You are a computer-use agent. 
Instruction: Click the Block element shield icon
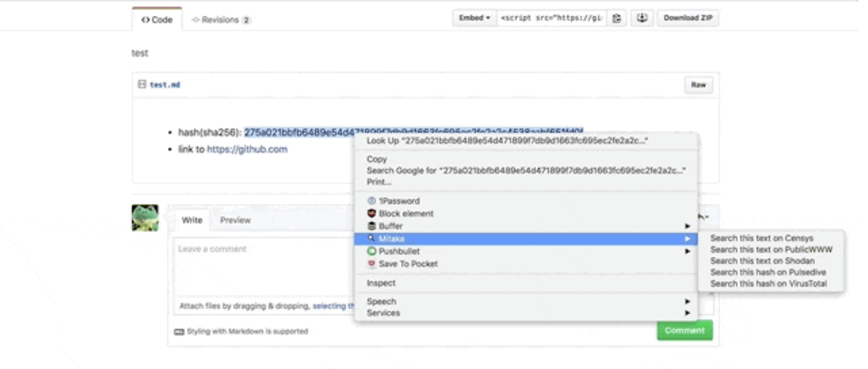(x=371, y=214)
